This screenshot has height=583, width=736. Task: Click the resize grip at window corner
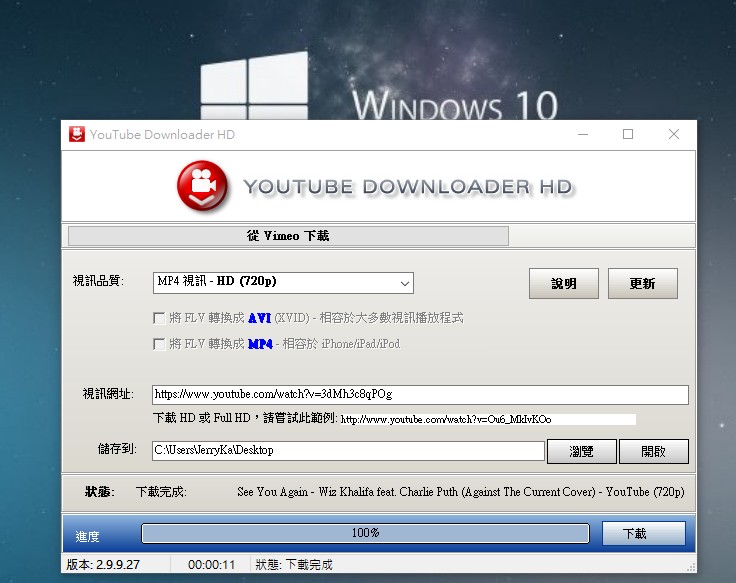tap(691, 568)
